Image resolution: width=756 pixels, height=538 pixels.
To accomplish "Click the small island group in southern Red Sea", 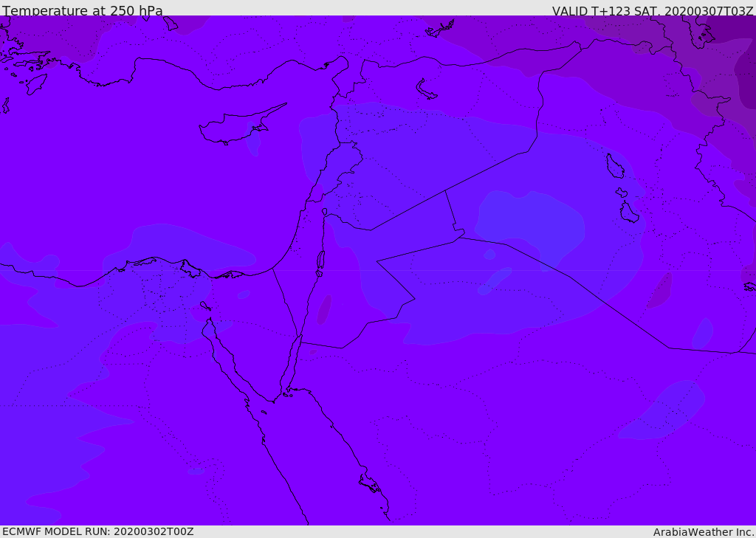I will [x=370, y=484].
